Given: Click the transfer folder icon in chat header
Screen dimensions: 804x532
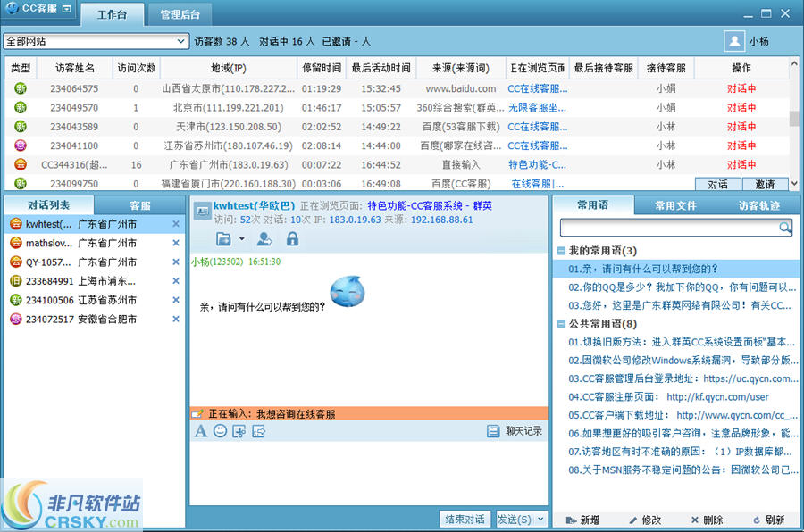Looking at the screenshot, I should pyautogui.click(x=223, y=239).
